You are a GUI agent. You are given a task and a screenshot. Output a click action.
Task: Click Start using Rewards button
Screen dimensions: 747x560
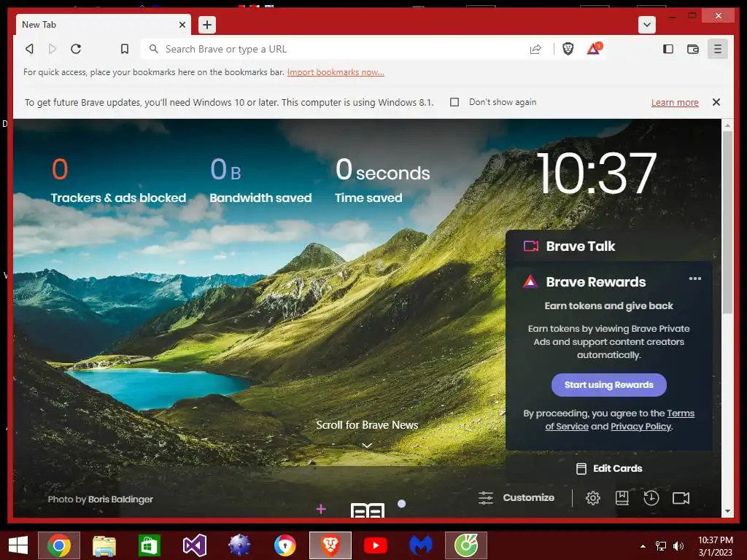(x=608, y=385)
